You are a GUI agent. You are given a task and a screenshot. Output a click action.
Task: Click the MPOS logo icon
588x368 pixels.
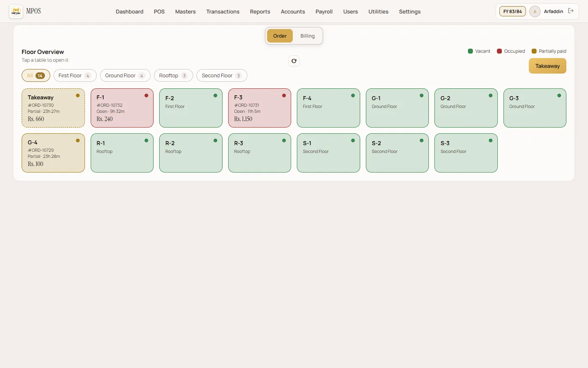coord(16,12)
